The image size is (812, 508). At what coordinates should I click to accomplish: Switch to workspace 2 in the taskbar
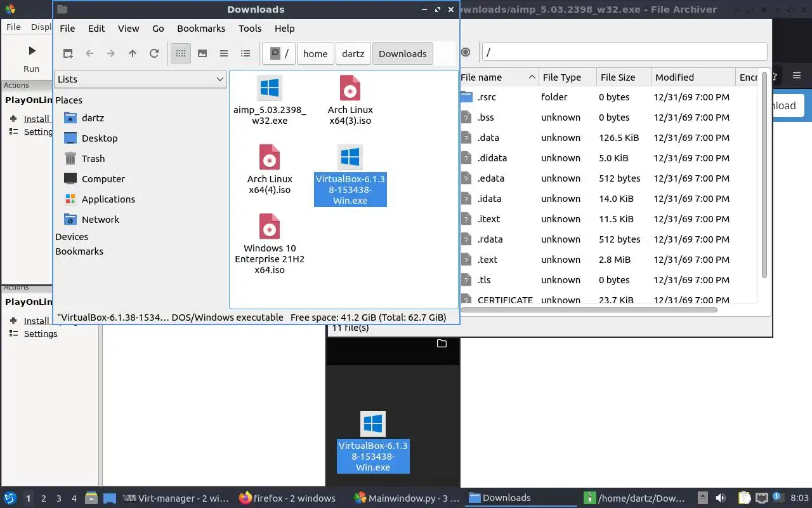[44, 498]
